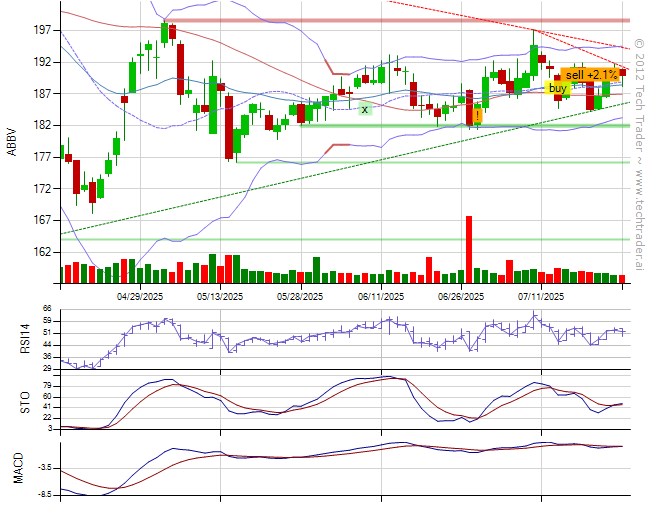Click the 172 price axis value

(42, 189)
